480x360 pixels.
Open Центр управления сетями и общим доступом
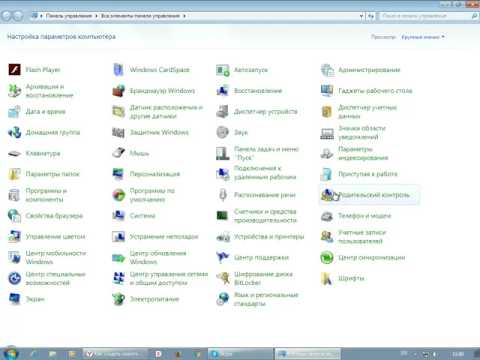[x=169, y=278]
